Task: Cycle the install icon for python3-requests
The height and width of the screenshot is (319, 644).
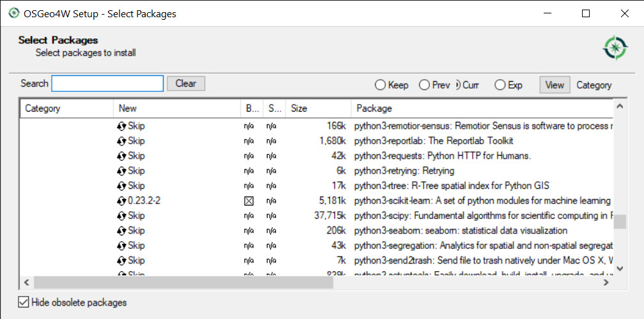Action: [x=121, y=156]
